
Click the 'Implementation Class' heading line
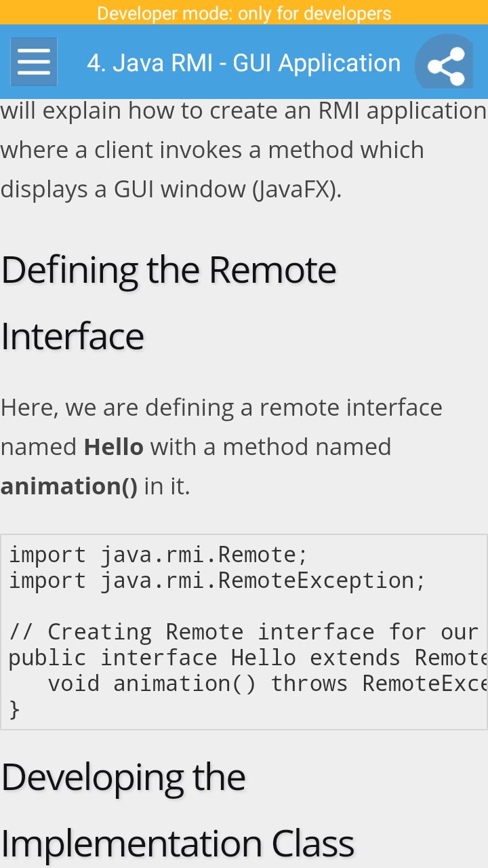point(177,844)
